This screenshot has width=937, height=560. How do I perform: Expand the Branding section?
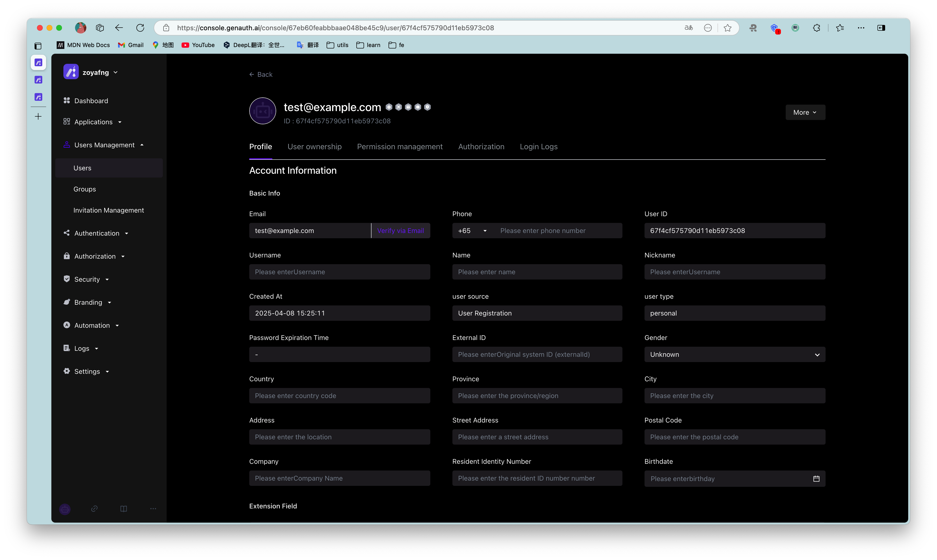pos(88,302)
